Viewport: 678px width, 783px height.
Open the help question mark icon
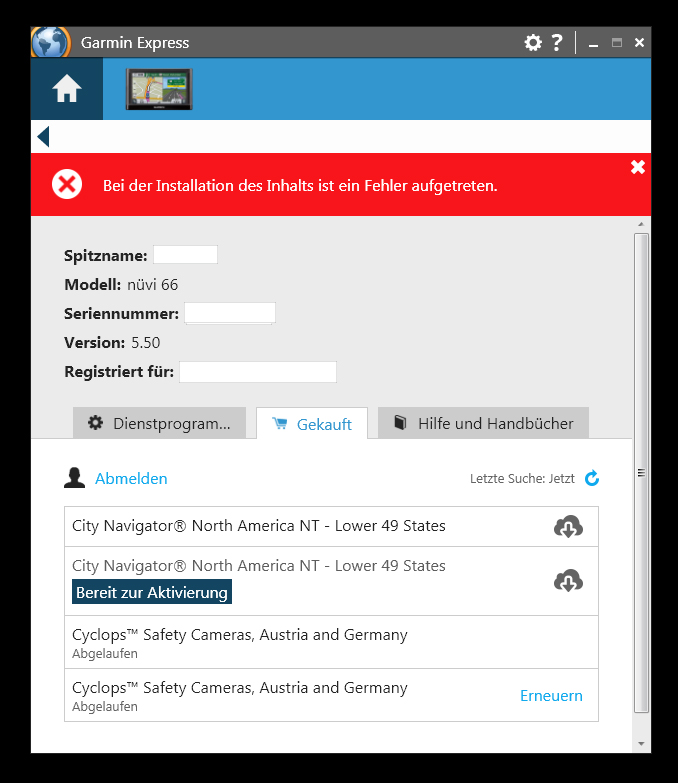(557, 42)
